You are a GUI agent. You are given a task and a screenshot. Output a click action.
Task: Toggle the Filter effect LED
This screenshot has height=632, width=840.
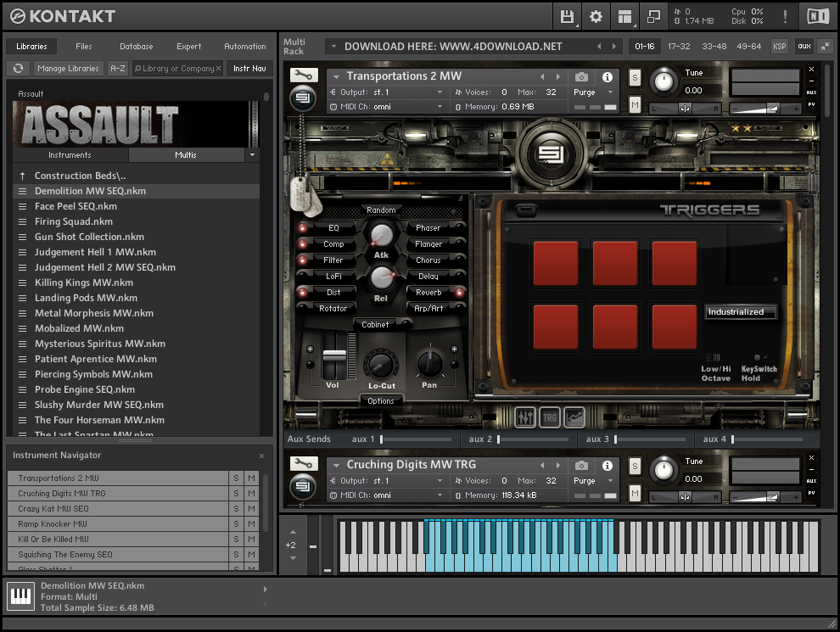(x=303, y=260)
